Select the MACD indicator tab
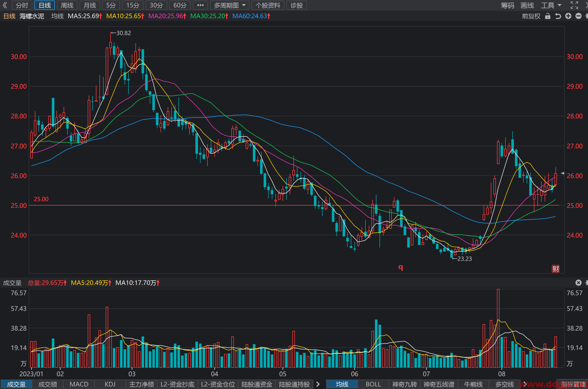Viewport: 588px width, 389px height. pos(79,384)
